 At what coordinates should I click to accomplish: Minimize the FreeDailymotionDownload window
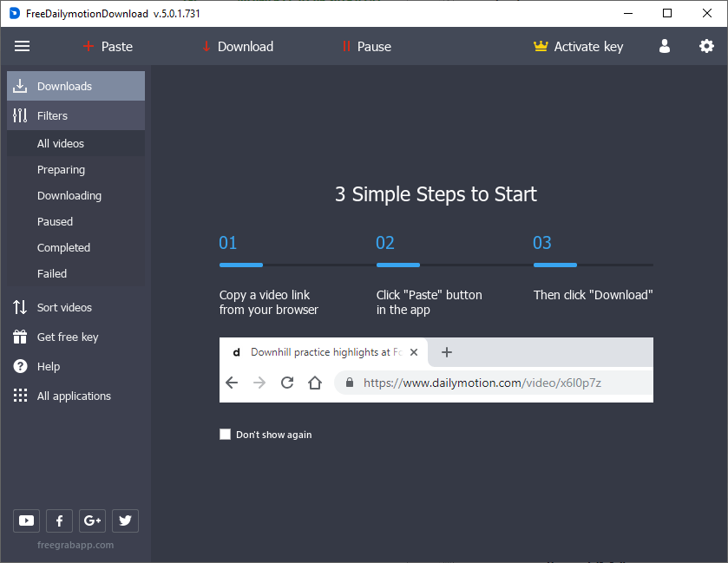(x=628, y=14)
